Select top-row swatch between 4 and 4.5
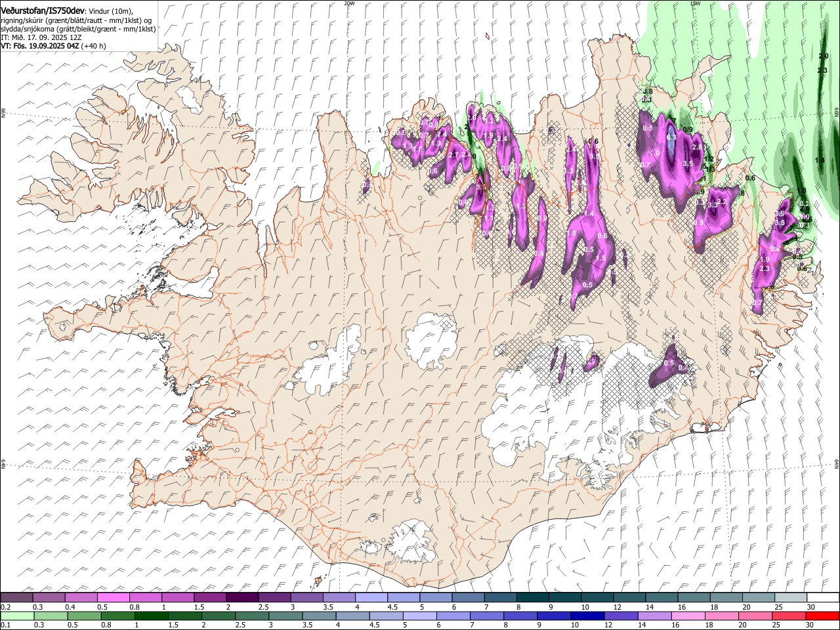This screenshot has width=840, height=630. click(371, 597)
